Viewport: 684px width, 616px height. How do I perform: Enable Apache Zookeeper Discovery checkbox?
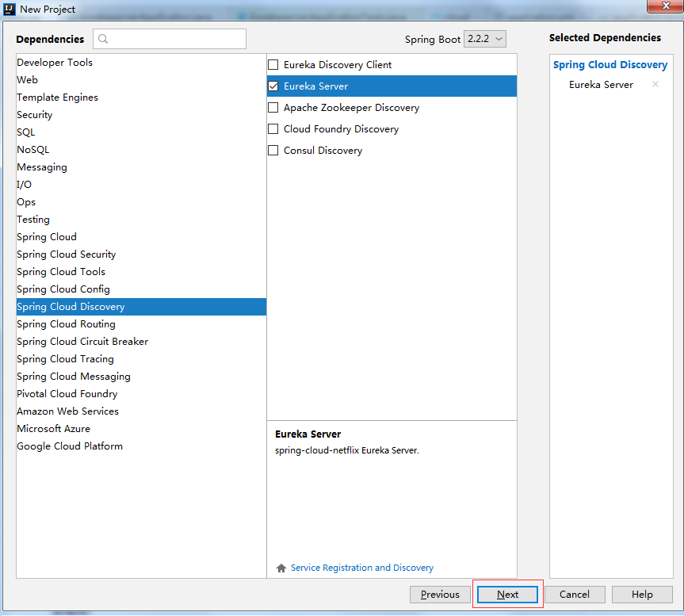tap(273, 107)
